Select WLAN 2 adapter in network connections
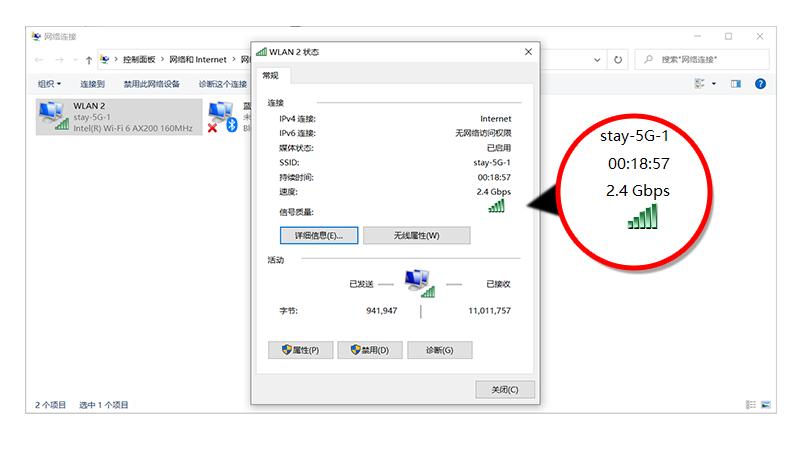 click(119, 117)
